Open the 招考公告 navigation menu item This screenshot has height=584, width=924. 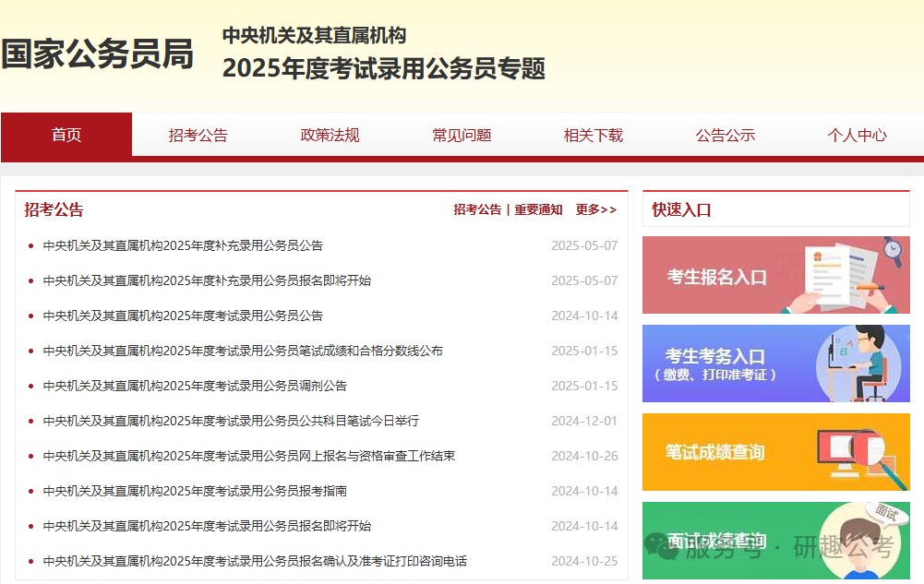(x=198, y=135)
